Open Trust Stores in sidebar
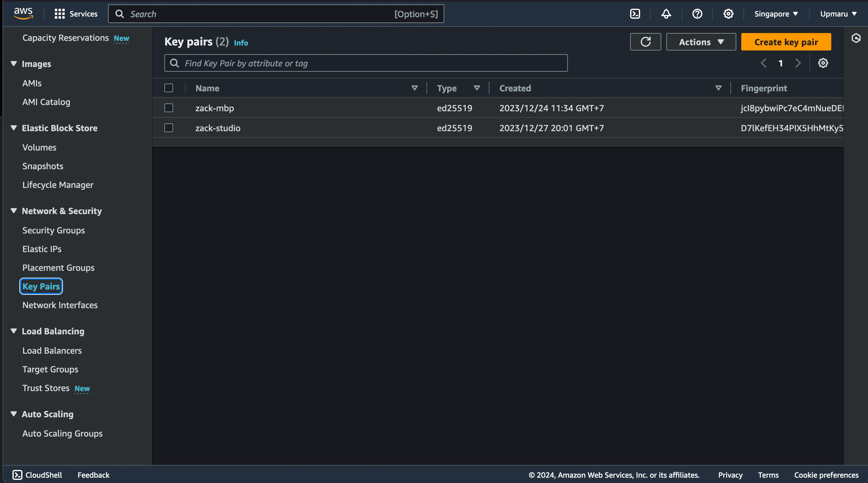 point(46,388)
